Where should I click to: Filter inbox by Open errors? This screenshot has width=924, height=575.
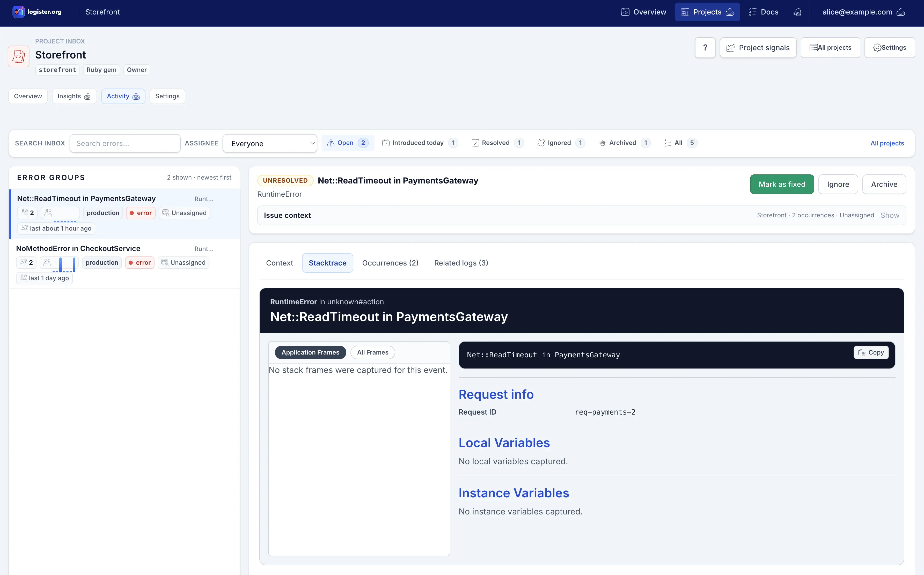348,143
